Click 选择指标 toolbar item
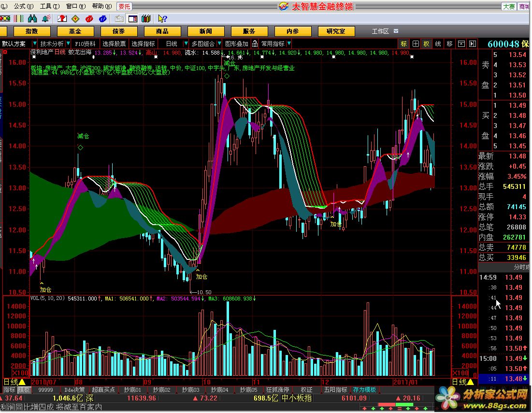 [x=143, y=44]
